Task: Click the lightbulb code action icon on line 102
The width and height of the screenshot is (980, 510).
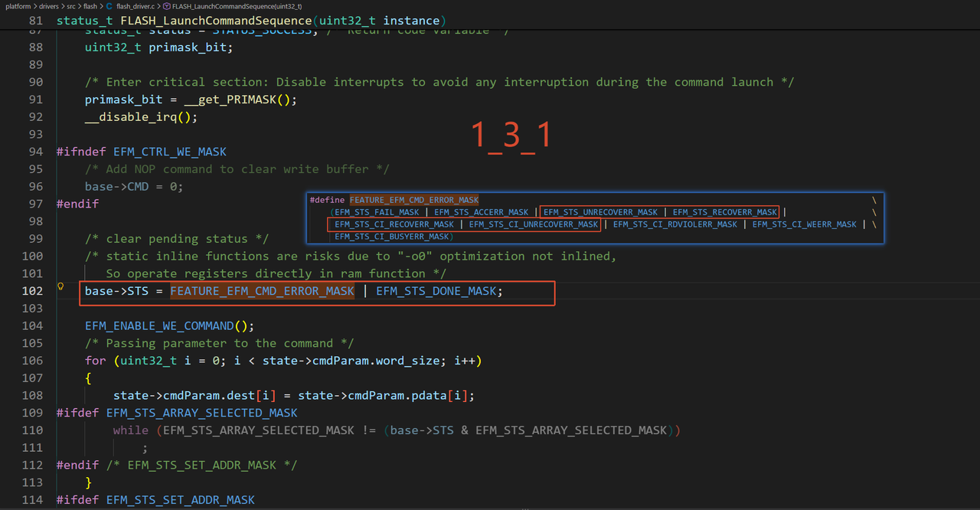Action: [x=61, y=286]
